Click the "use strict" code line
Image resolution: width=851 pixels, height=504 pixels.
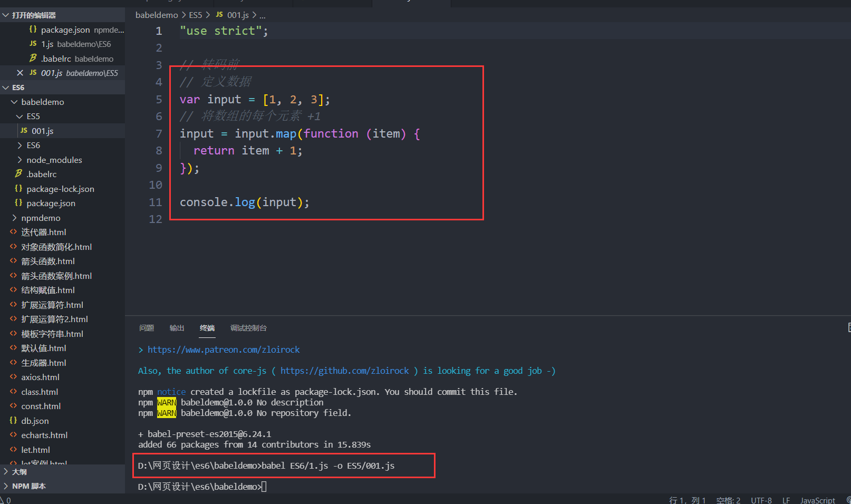(x=224, y=31)
